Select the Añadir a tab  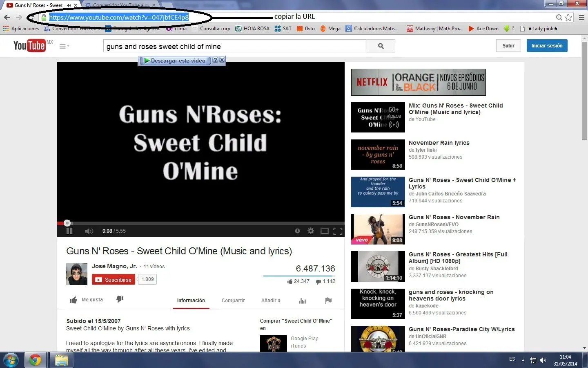coord(271,301)
